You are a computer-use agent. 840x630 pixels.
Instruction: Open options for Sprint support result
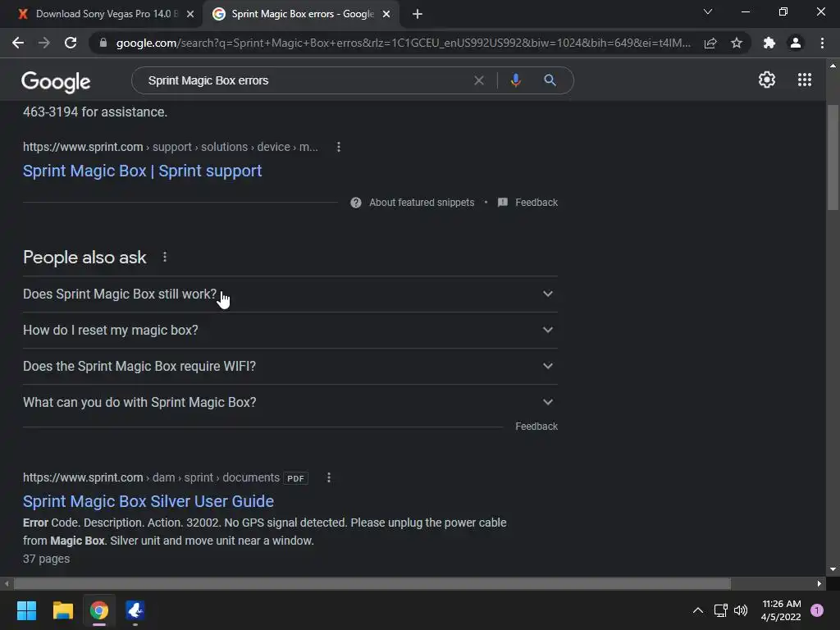(x=339, y=147)
